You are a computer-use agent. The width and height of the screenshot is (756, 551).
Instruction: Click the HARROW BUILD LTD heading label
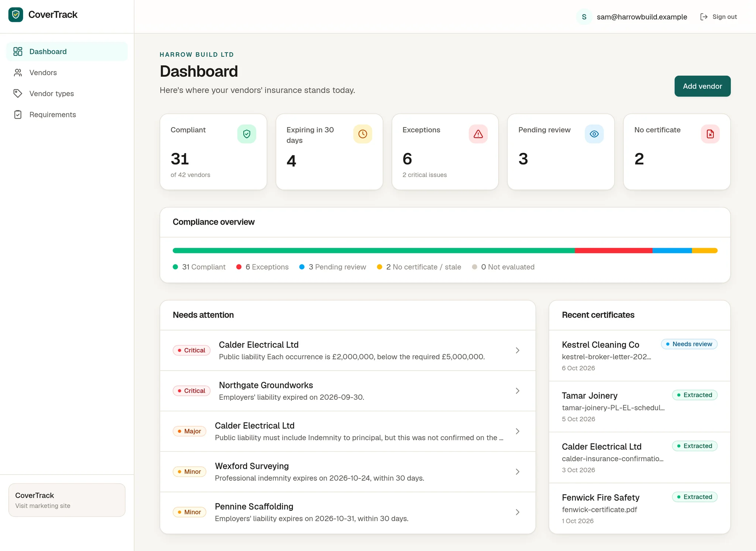pyautogui.click(x=197, y=54)
